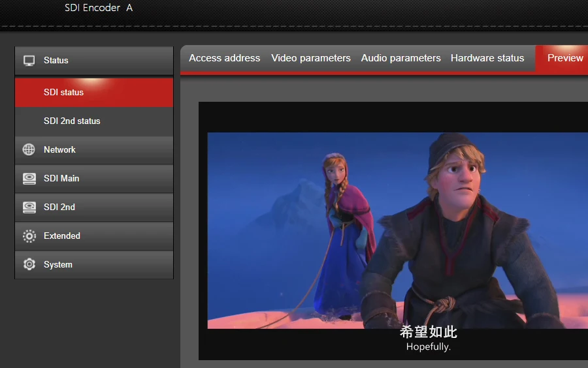Switch to Video parameters tab
588x368 pixels.
coord(311,58)
